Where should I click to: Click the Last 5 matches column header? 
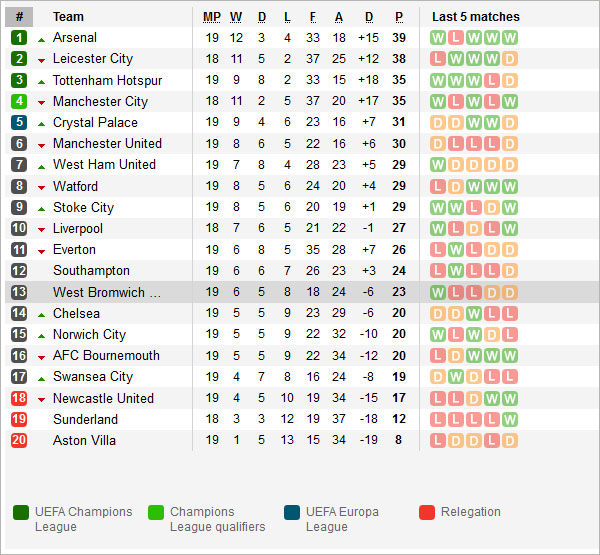tap(475, 17)
